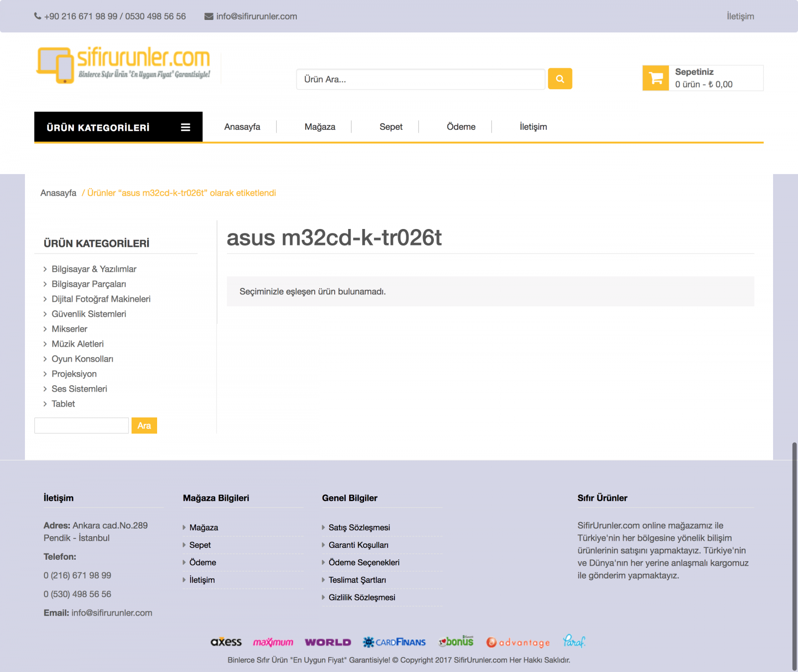Focus the Ürün Ara search field
The image size is (798, 672).
tap(420, 79)
